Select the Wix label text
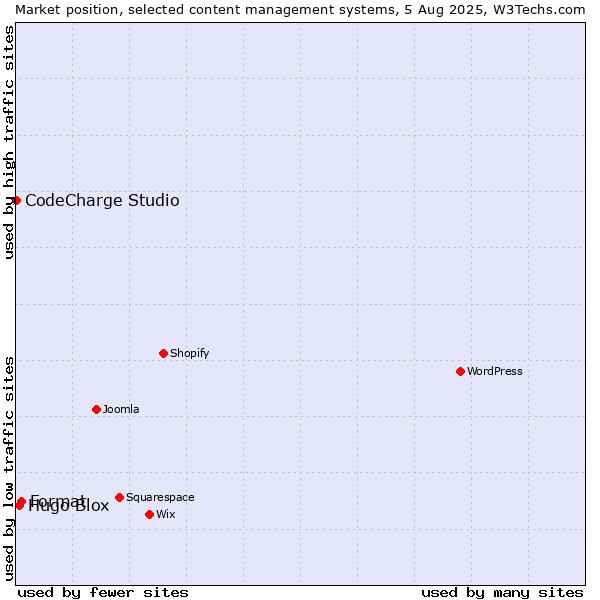 click(166, 514)
